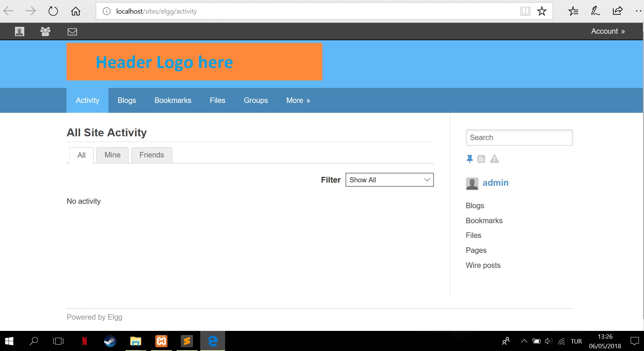Image resolution: width=644 pixels, height=351 pixels.
Task: Pin this page with the pin icon
Action: 470,158
